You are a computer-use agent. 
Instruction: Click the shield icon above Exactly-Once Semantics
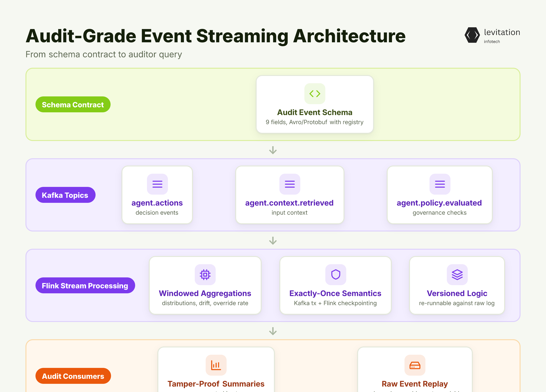(x=336, y=275)
